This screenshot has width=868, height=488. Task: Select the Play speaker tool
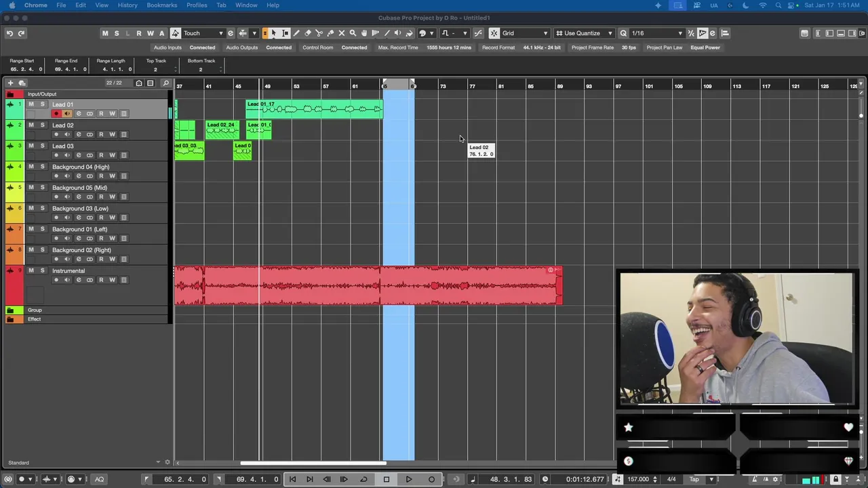(397, 33)
